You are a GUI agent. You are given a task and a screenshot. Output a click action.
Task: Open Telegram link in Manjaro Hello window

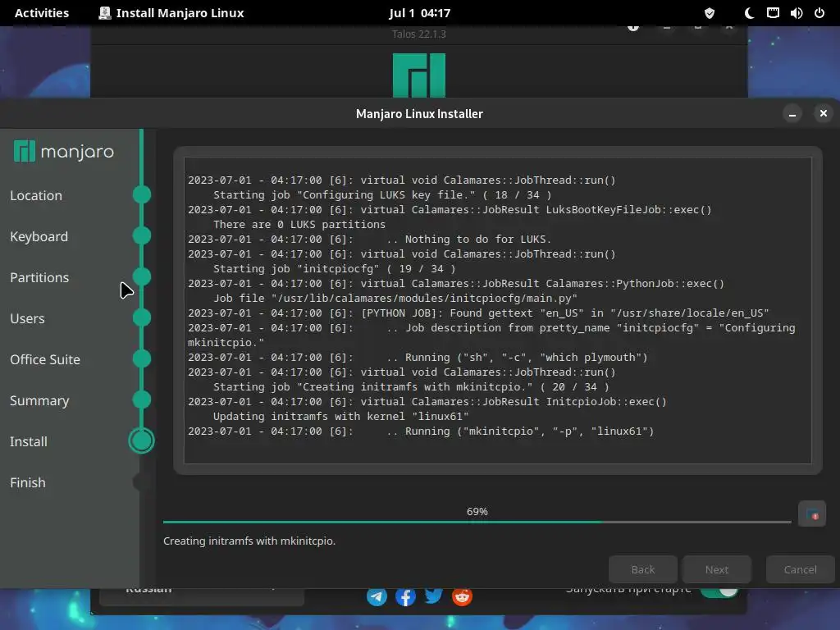(x=377, y=596)
